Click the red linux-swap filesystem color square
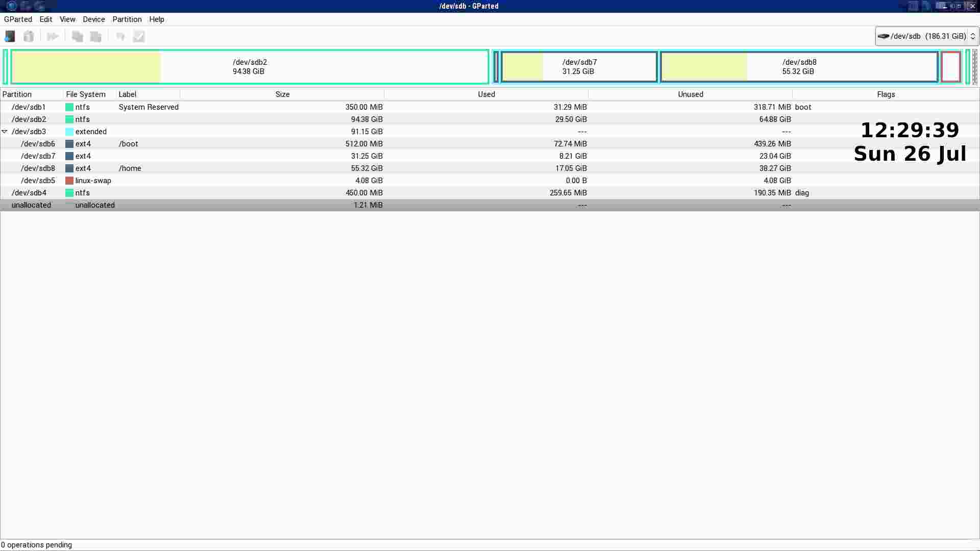This screenshot has width=980, height=551. tap(69, 181)
